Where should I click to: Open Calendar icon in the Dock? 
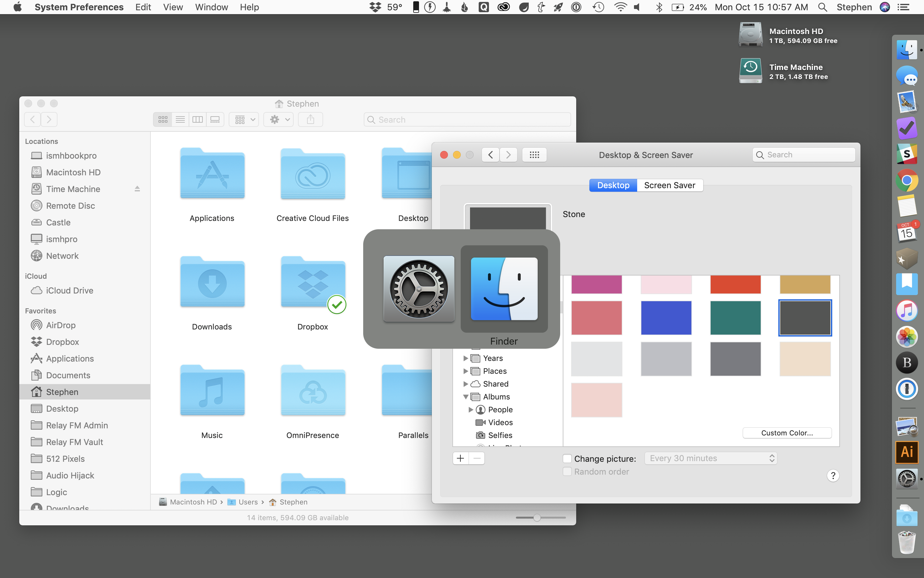[907, 232]
